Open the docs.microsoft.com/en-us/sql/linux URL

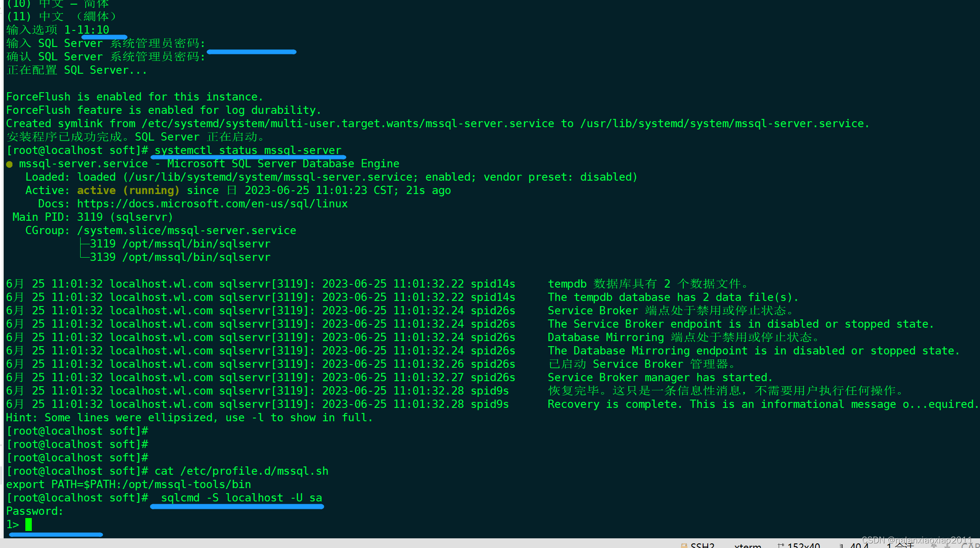coord(212,204)
